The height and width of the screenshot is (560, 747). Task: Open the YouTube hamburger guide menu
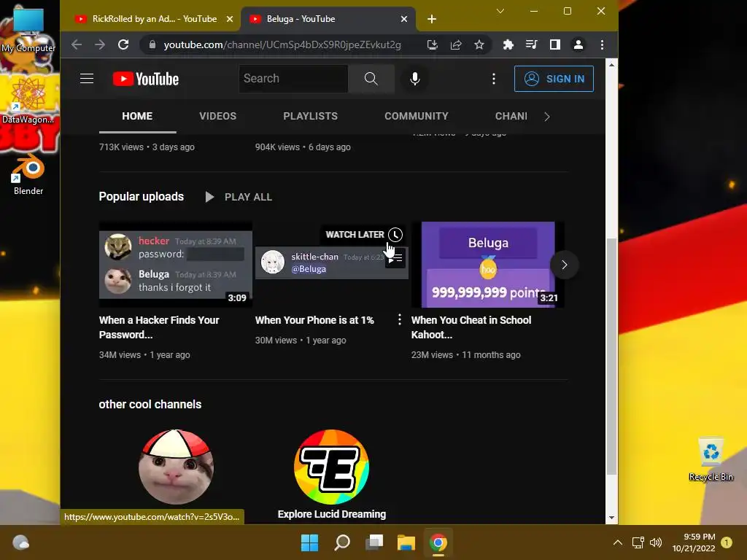tap(87, 79)
